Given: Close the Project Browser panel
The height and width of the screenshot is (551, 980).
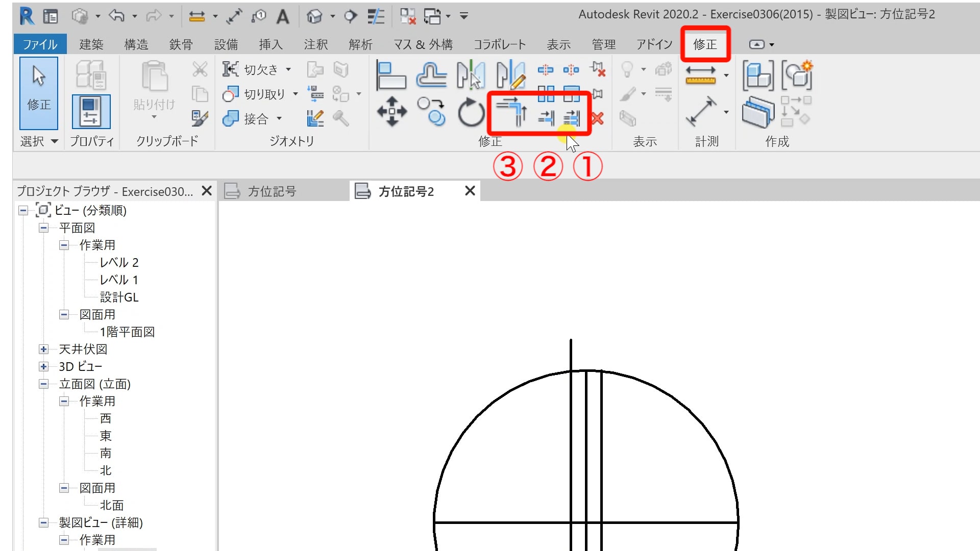Looking at the screenshot, I should (207, 191).
